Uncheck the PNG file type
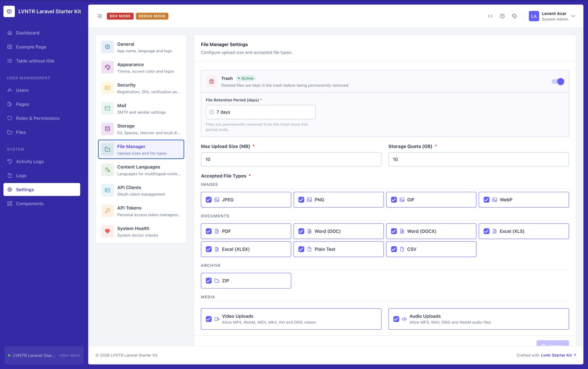 coord(301,200)
